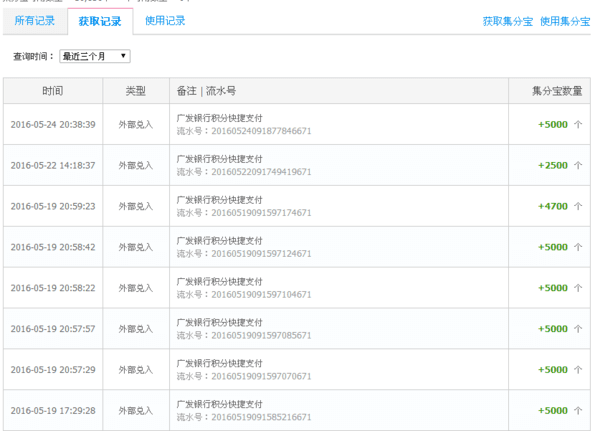Screen dimensions: 600x431
Task: Click serial number 2016052409187784​6671
Action: pos(261,131)
